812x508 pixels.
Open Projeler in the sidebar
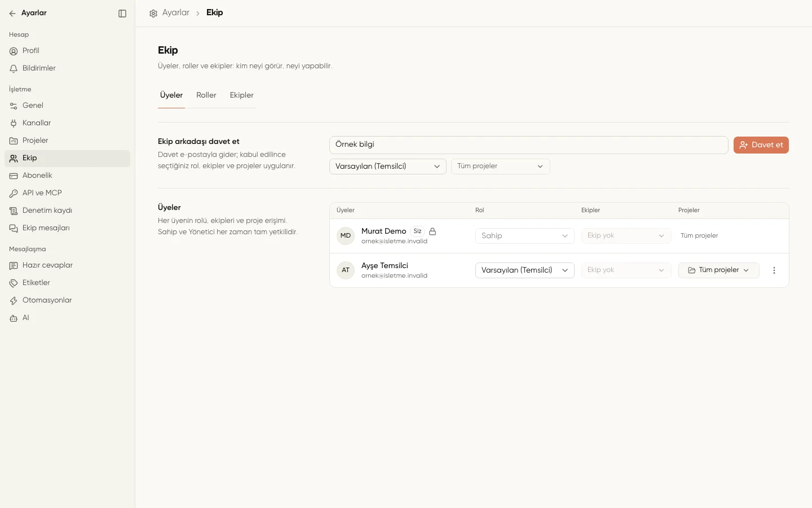pyautogui.click(x=67, y=141)
